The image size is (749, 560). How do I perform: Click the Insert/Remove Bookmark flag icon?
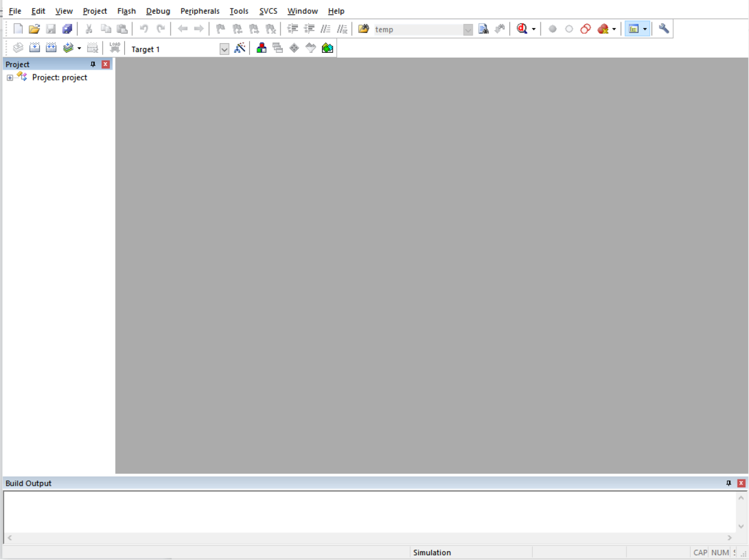coord(220,29)
